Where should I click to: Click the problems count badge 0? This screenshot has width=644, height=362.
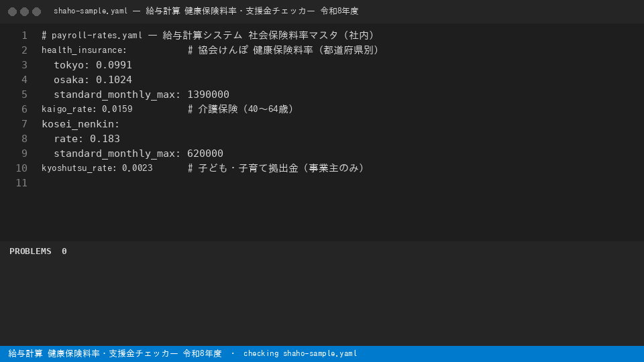[x=64, y=251]
